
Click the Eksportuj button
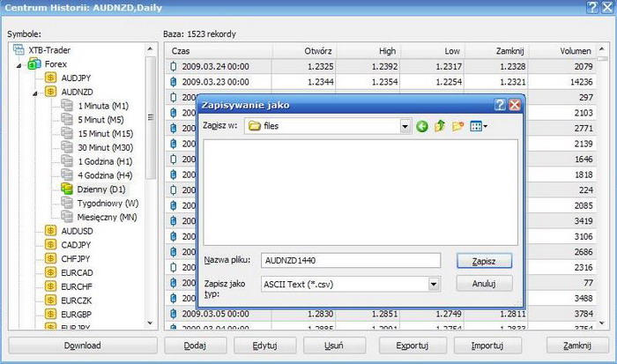[413, 345]
